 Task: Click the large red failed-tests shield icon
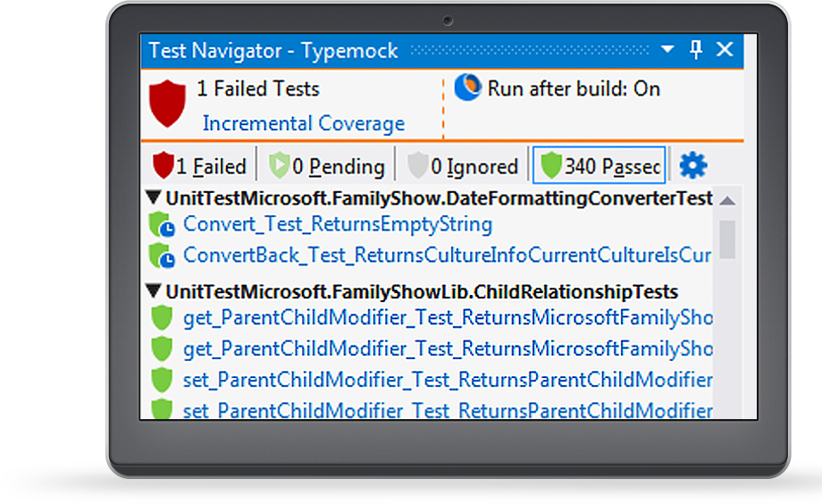pyautogui.click(x=167, y=104)
